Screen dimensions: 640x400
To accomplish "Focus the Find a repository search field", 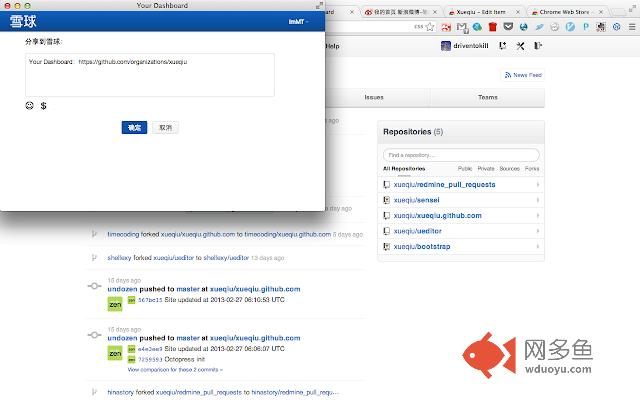I will click(461, 155).
